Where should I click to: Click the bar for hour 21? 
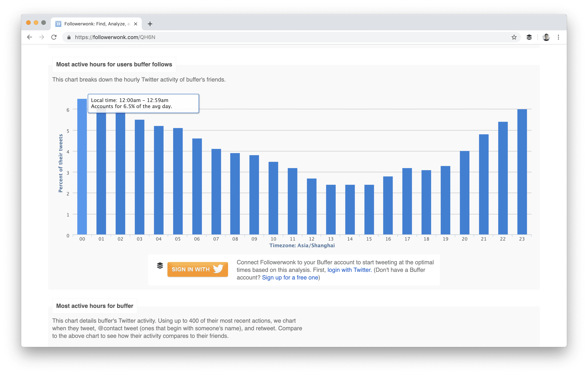(484, 184)
